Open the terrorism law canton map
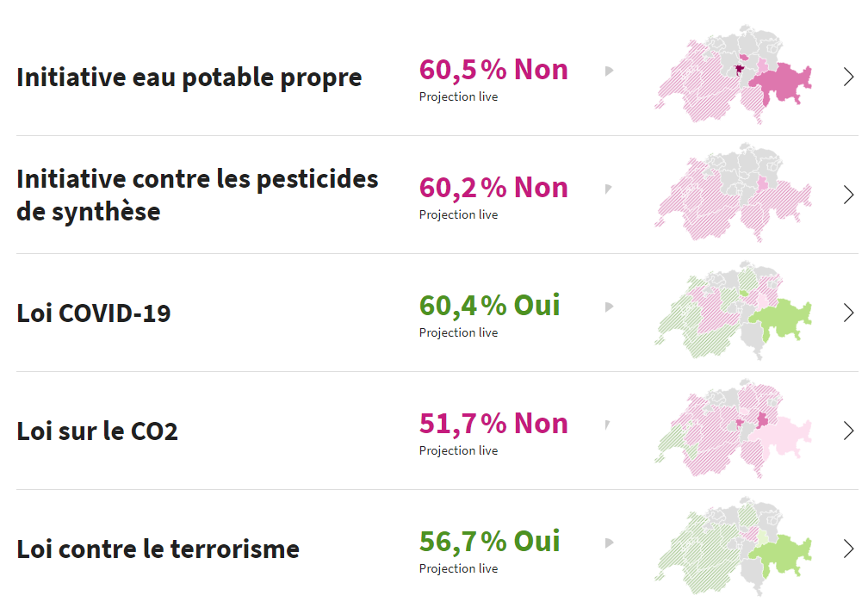 click(x=734, y=546)
